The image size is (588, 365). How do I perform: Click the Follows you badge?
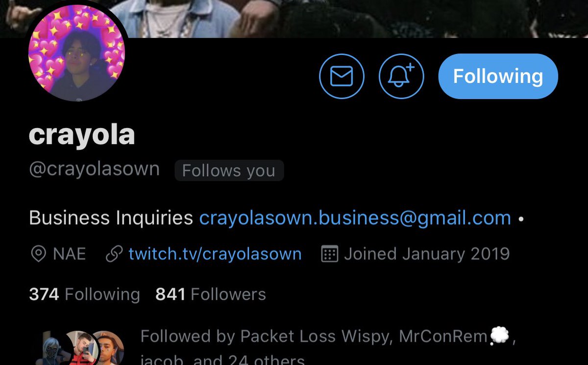[229, 171]
